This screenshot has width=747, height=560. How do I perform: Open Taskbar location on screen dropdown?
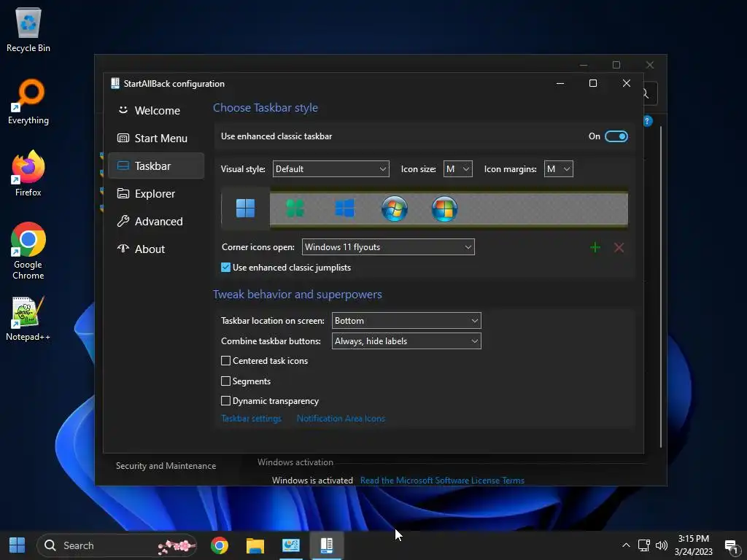tap(406, 321)
